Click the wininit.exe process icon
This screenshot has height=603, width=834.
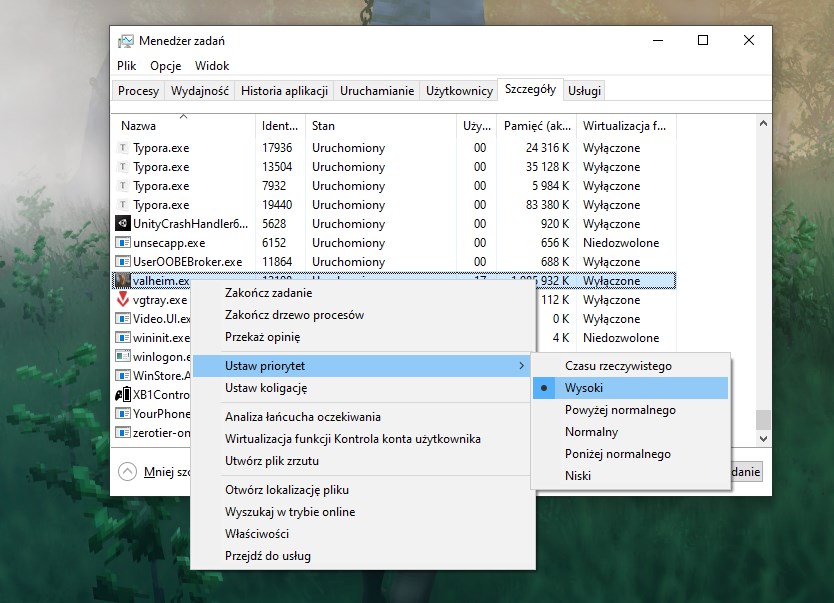coord(123,338)
